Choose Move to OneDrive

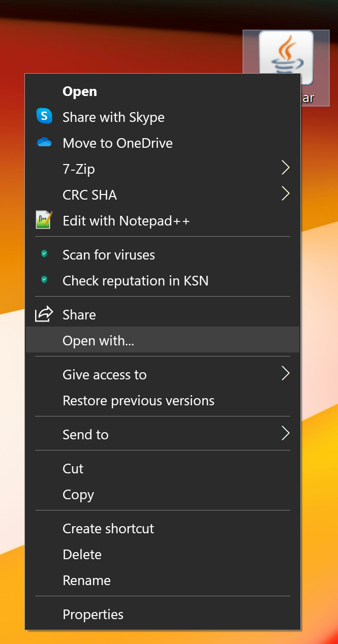[163, 143]
